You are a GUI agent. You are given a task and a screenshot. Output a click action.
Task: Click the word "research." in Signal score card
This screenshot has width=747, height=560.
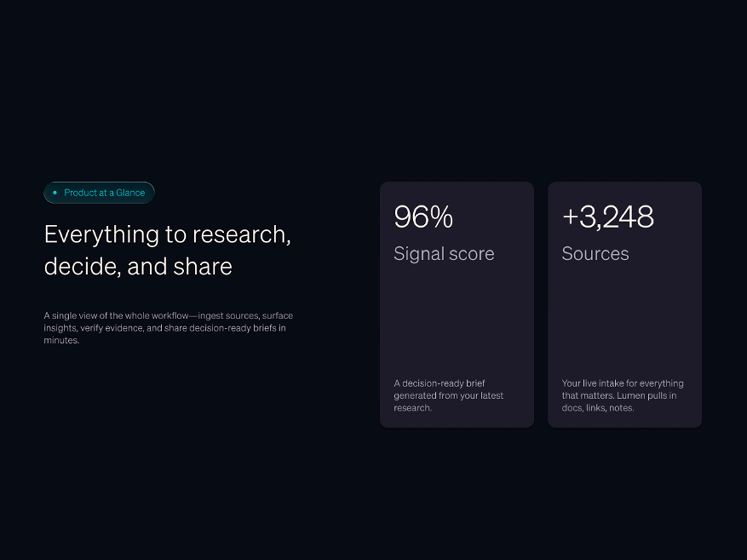412,408
